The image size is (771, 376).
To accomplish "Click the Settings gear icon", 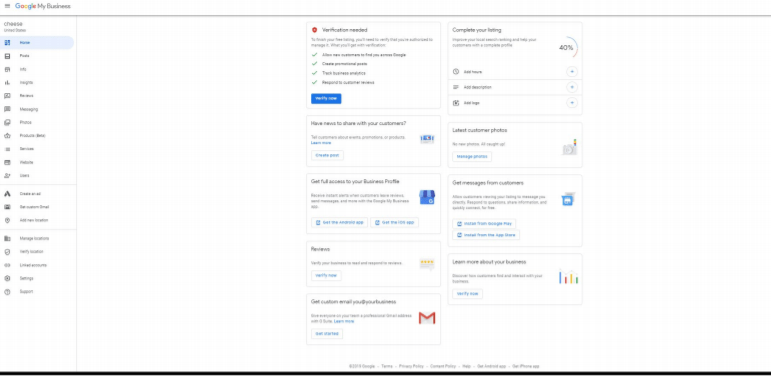I will 7,278.
